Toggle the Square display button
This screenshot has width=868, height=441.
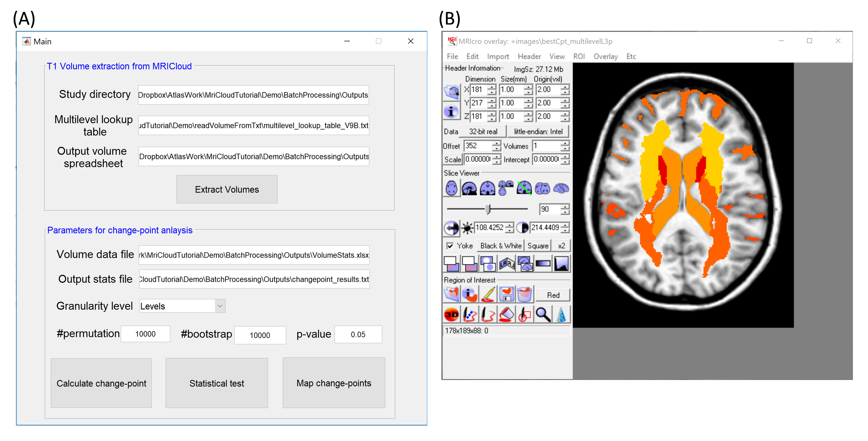[538, 246]
